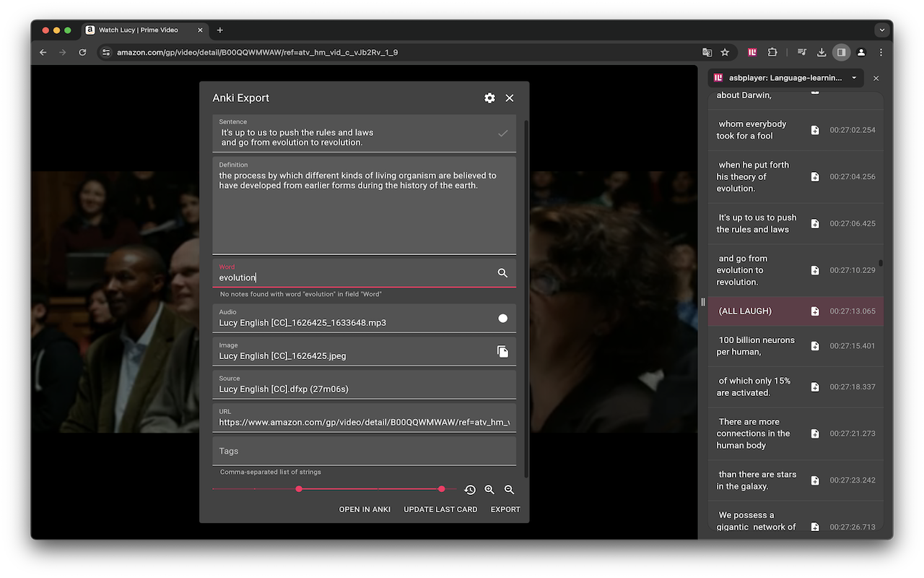Mine card icon for 'evolution to revolution'
Viewport: 924px width, 578px height.
[815, 270]
